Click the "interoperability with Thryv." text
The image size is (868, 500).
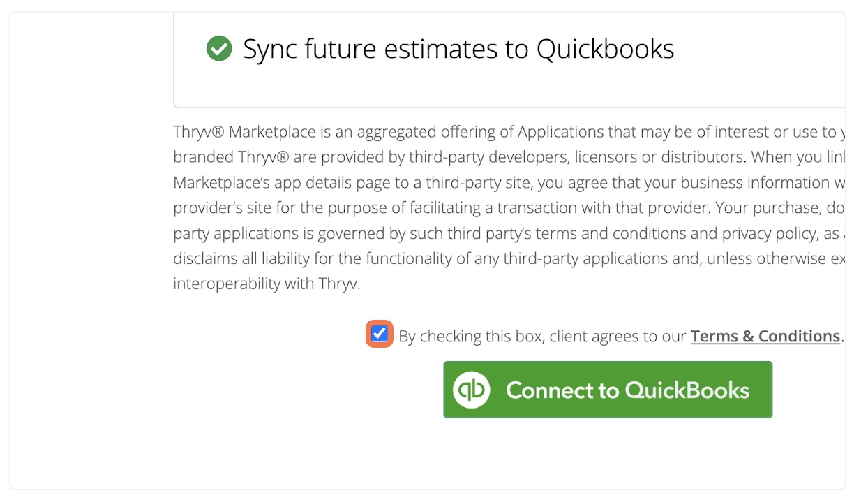coord(267,284)
